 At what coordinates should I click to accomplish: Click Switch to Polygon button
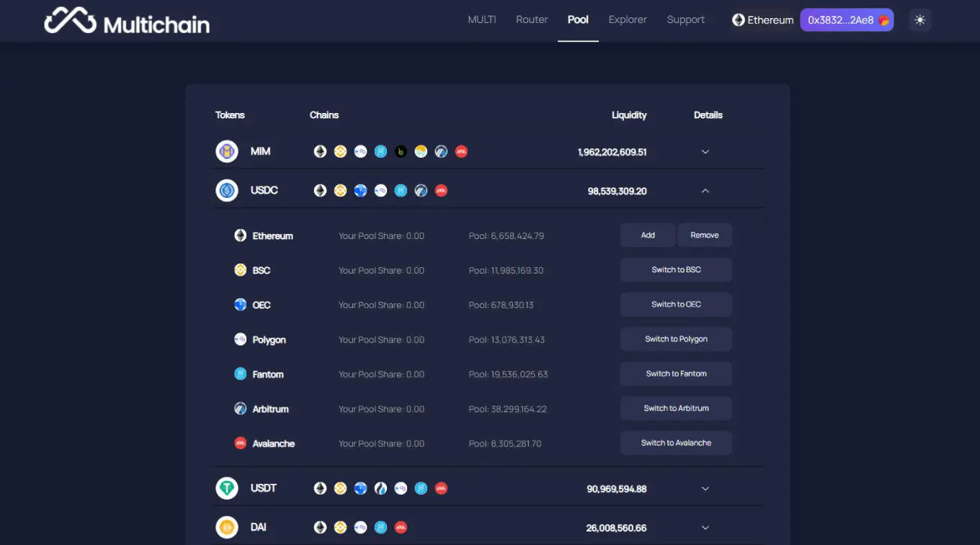676,339
